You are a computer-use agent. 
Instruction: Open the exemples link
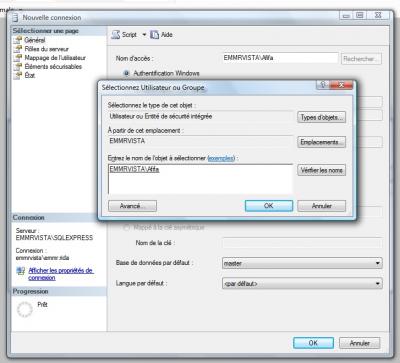221,158
